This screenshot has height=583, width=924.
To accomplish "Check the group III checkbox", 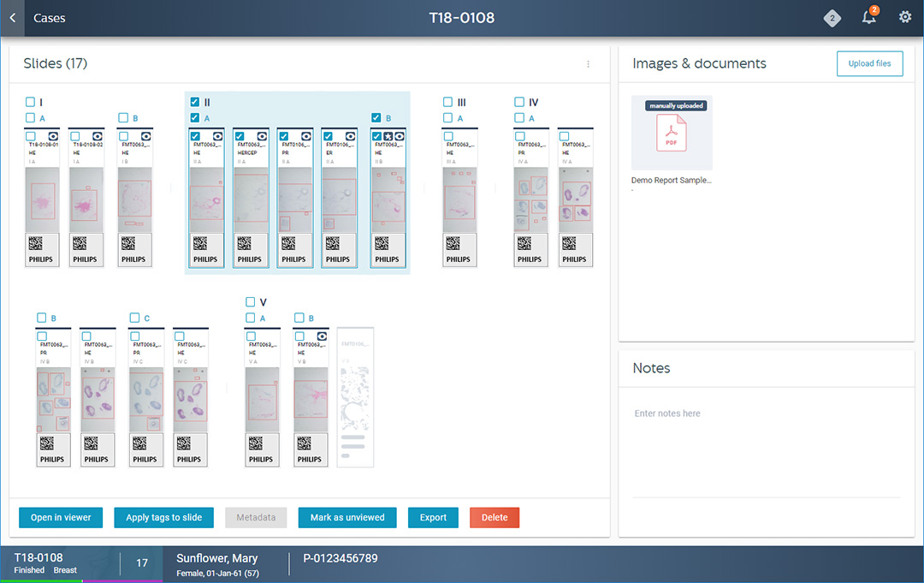I will tap(448, 102).
